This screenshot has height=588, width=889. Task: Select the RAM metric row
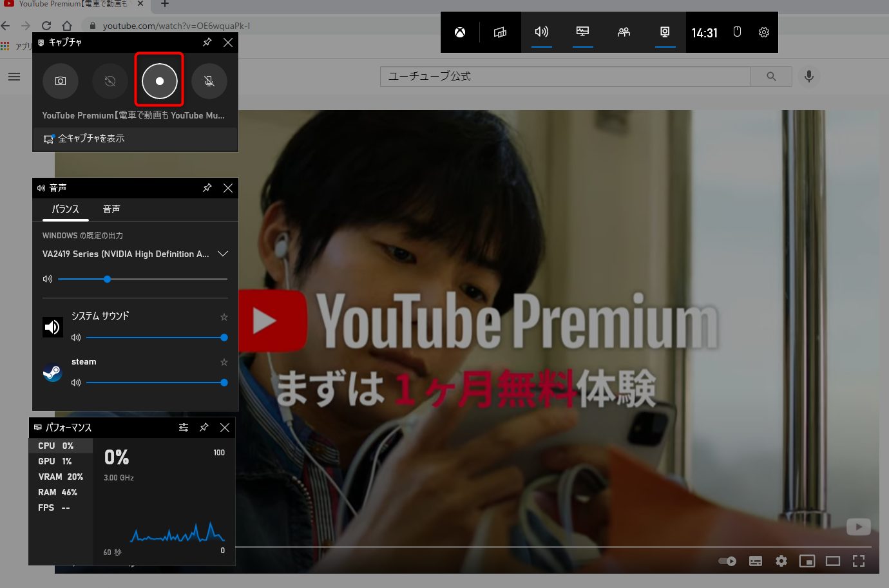coord(61,492)
